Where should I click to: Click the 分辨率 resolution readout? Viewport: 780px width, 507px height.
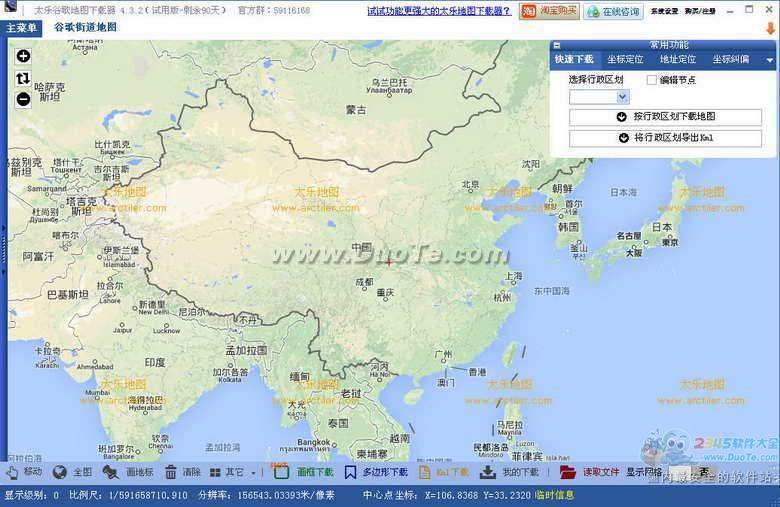coord(266,496)
